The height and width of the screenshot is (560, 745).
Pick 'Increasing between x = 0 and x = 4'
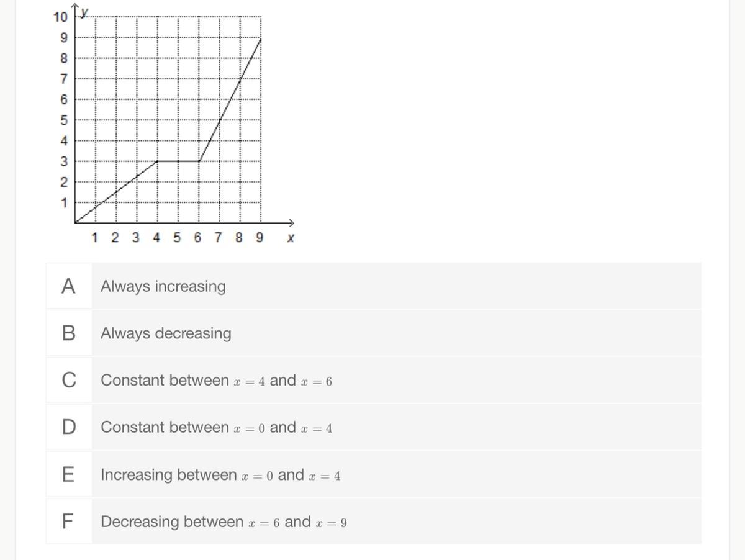point(220,476)
